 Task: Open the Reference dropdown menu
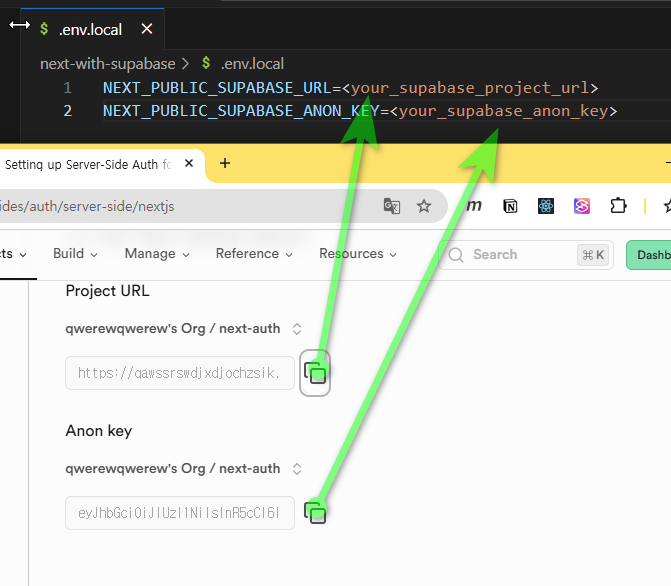point(254,254)
